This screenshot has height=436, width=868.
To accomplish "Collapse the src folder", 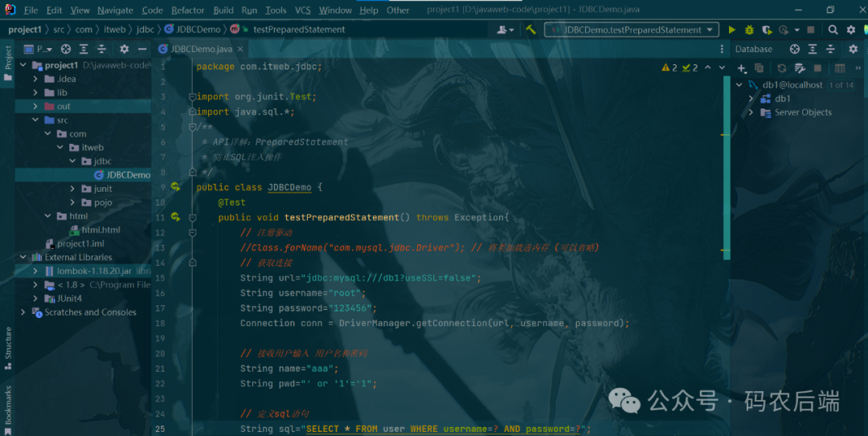I will pos(35,120).
